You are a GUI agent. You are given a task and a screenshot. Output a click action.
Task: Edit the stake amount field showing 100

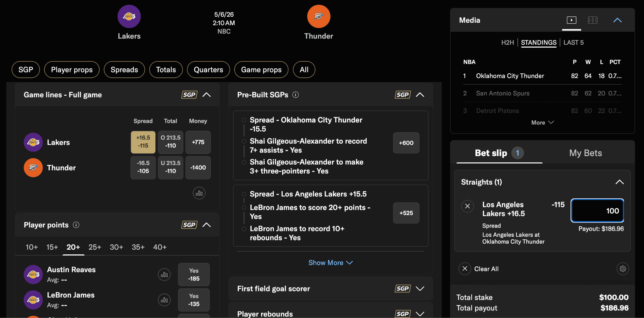pyautogui.click(x=597, y=211)
